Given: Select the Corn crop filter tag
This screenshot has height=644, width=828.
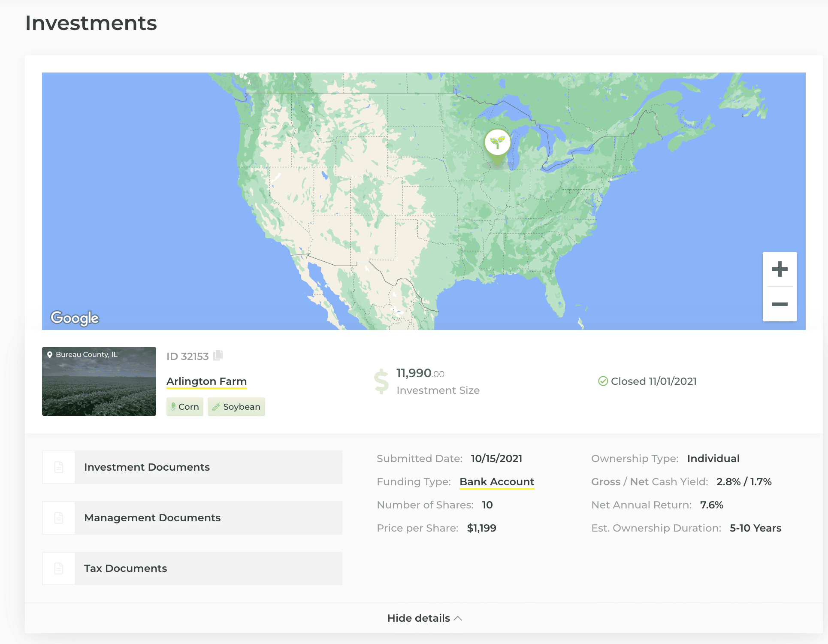Looking at the screenshot, I should pos(185,407).
